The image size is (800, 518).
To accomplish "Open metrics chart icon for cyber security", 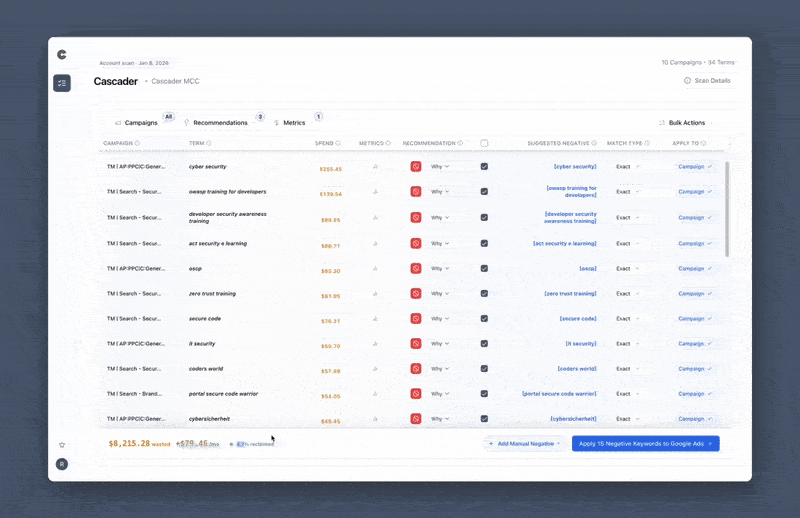I will 376,167.
